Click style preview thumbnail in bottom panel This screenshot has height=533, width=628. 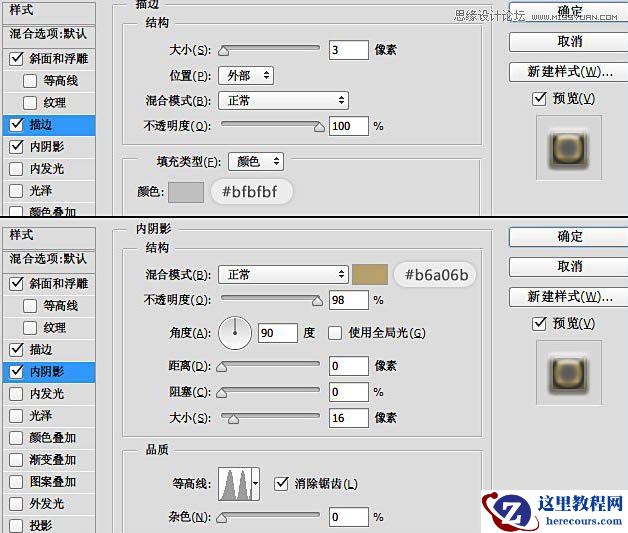[x=569, y=373]
